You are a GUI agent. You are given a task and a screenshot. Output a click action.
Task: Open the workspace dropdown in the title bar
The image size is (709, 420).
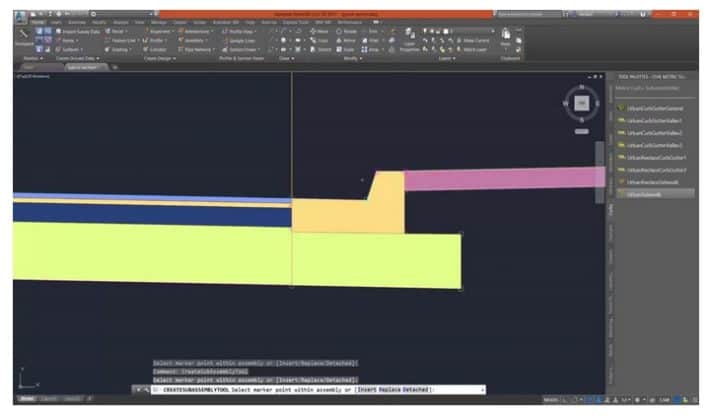123,14
